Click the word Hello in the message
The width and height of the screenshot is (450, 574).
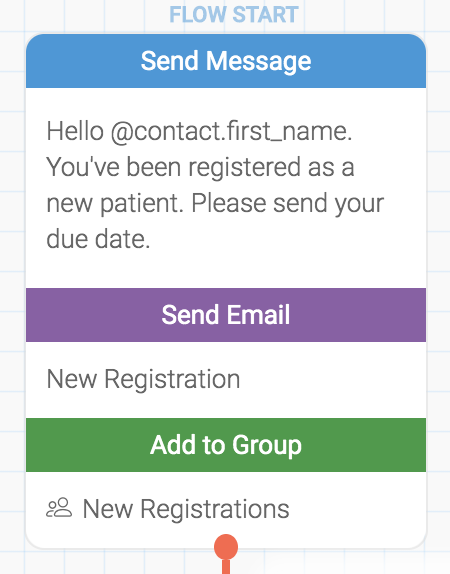tap(75, 131)
